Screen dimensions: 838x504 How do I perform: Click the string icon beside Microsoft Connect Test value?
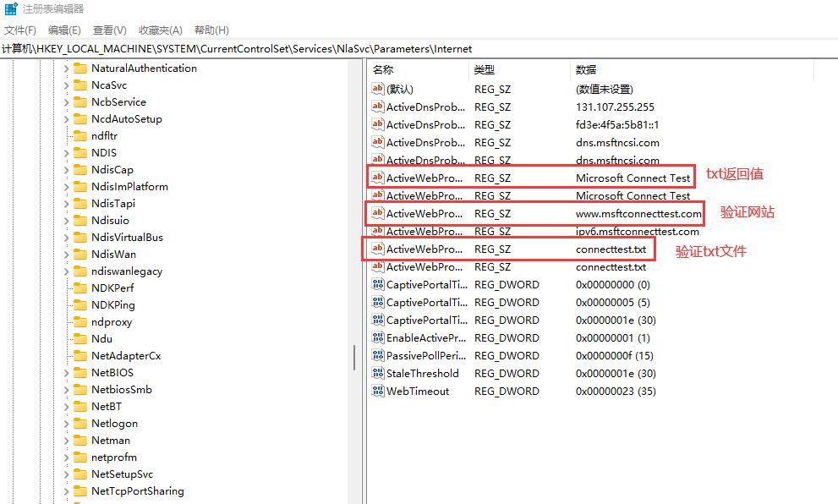[x=377, y=177]
